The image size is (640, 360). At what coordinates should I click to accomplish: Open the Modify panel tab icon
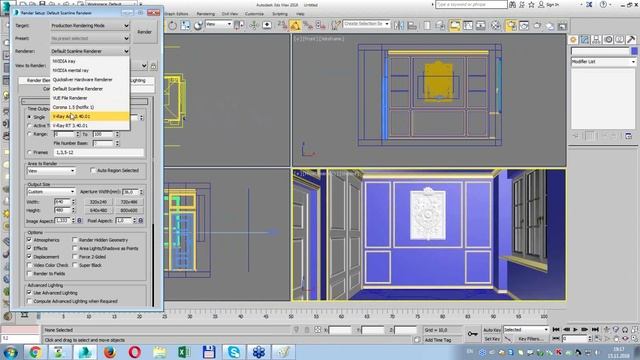[x=585, y=40]
